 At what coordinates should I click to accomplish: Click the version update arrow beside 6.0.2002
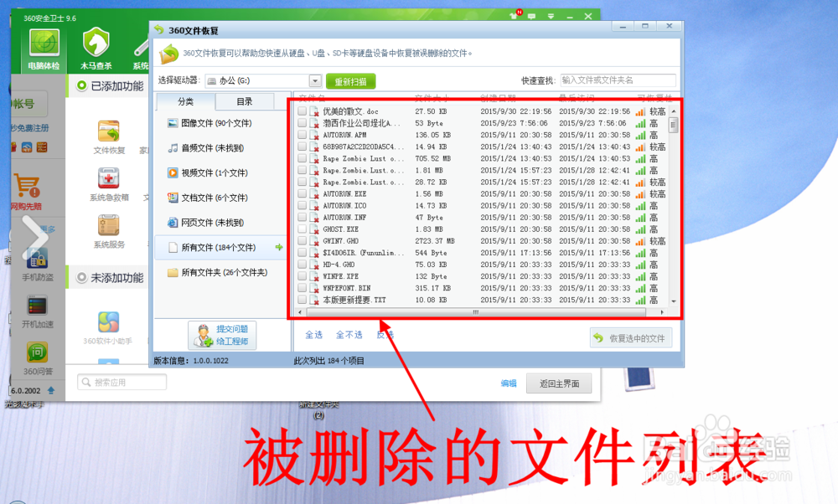pos(51,391)
